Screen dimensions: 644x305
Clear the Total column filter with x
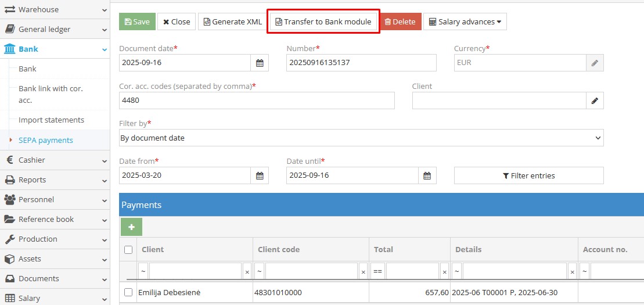pyautogui.click(x=444, y=271)
